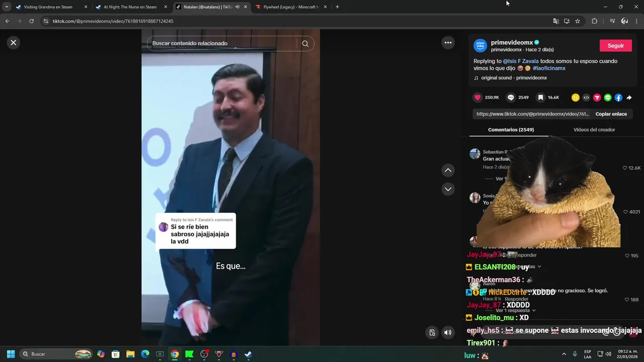The image size is (644, 362).
Task: Go to previous video with up arrow
Action: [x=448, y=170]
